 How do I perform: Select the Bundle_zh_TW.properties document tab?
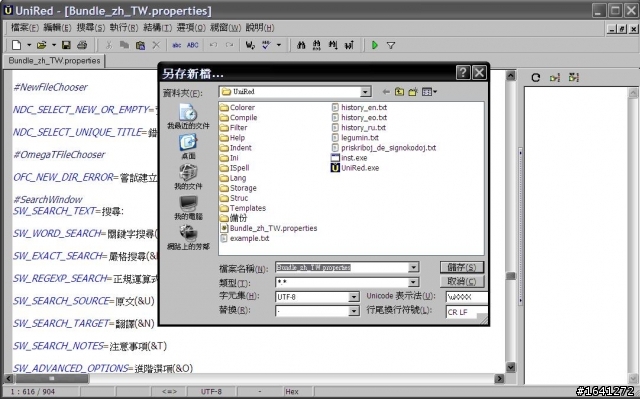point(54,61)
